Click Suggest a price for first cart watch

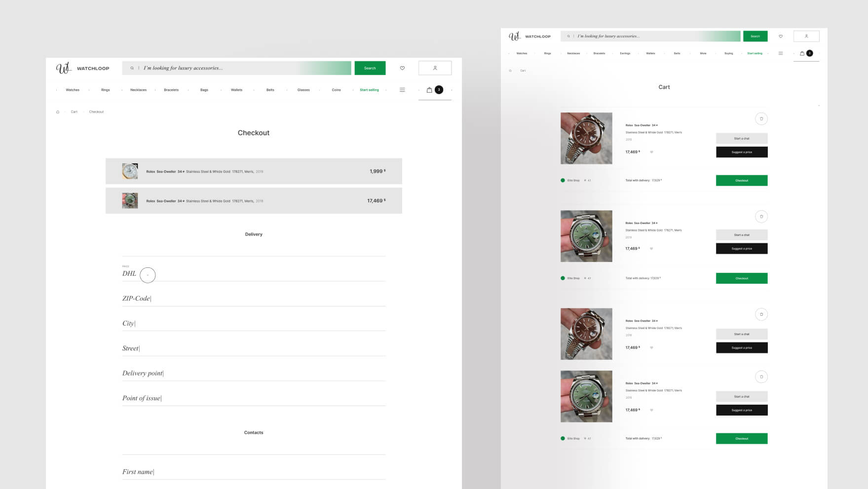741,152
